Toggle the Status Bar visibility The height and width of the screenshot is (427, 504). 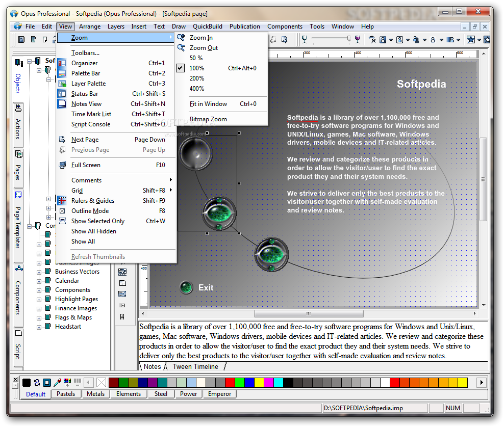pos(116,94)
